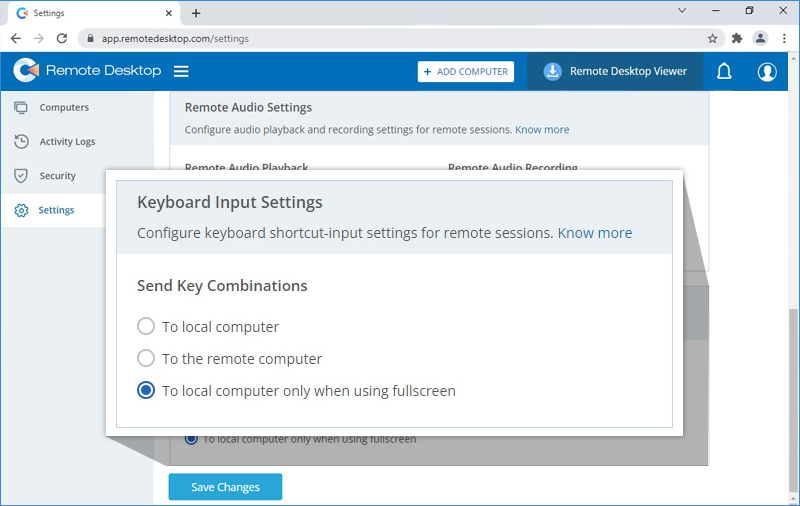Go to Activity Logs in the sidebar

point(67,141)
